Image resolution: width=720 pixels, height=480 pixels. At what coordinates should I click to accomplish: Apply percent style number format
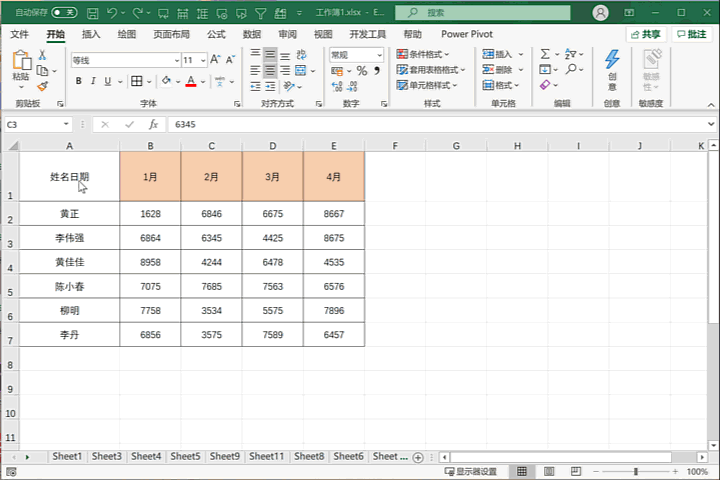point(362,71)
